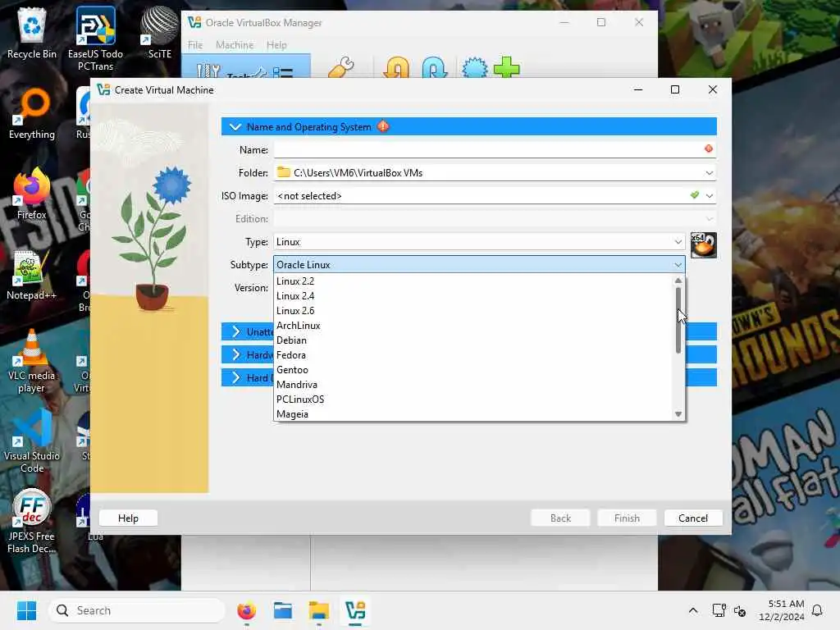
Task: Click the Windows Start button
Action: (26, 610)
